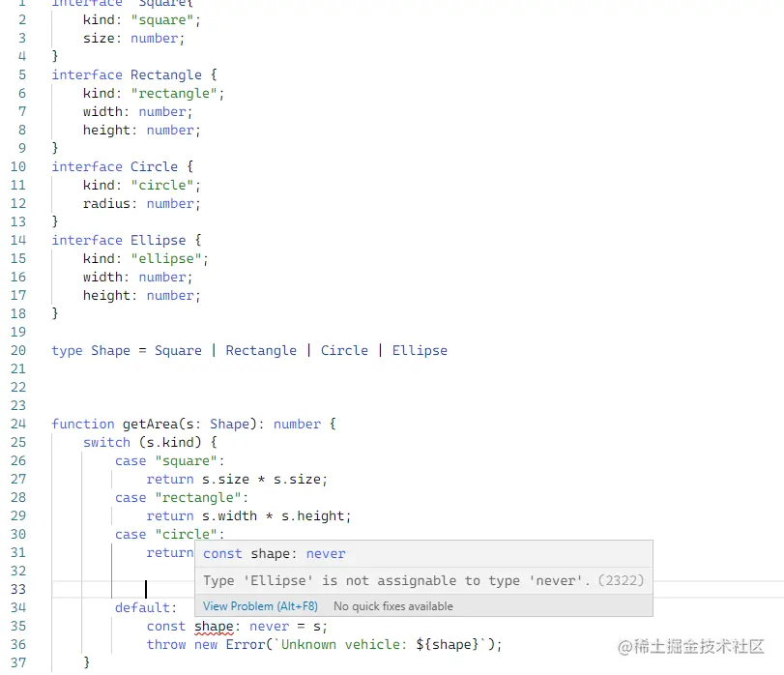784x675 pixels.
Task: Click 'Rectangle' in the Shape union on line 20
Action: pos(261,350)
